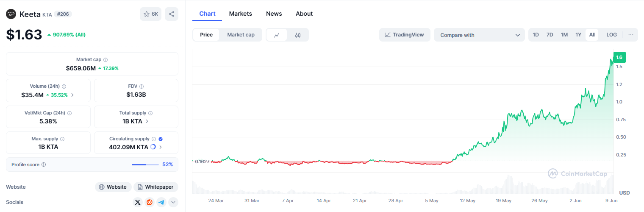Click the 2 Jun date on chart axis
644x212 pixels.
point(576,201)
